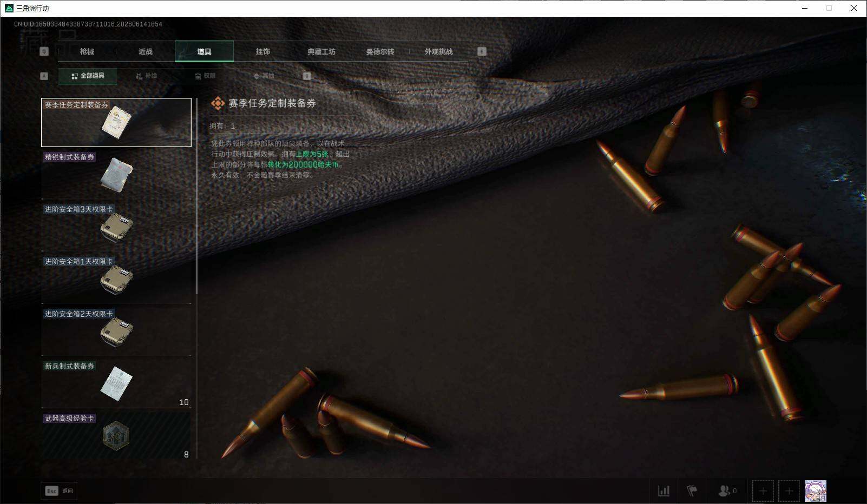Open the friends list icon
This screenshot has height=504, width=867.
727,491
